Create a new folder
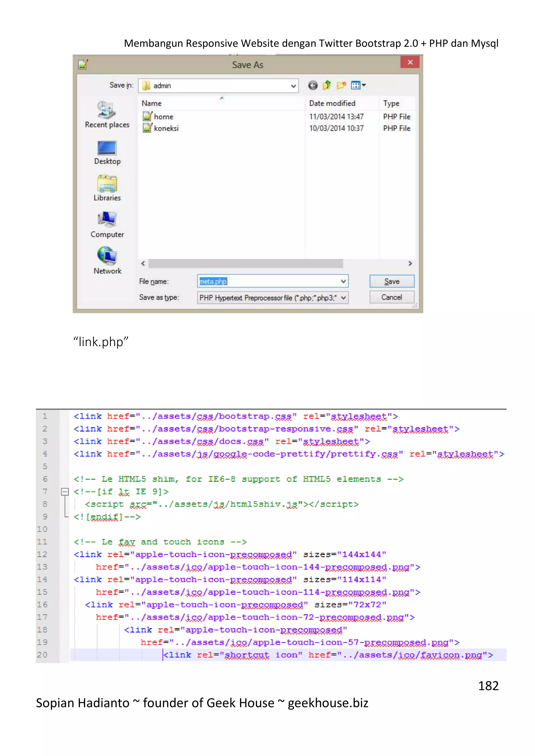Screen dimensions: 535x756 click(341, 86)
